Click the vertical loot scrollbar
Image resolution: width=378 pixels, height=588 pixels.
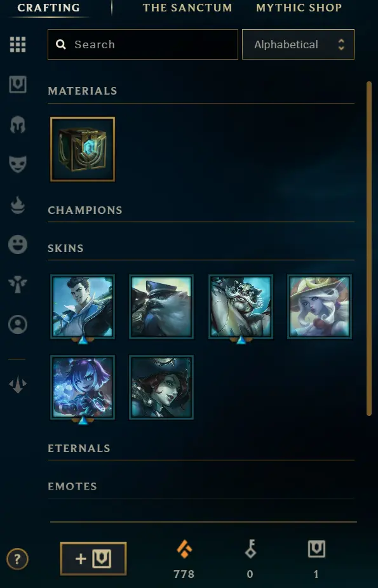(x=369, y=248)
